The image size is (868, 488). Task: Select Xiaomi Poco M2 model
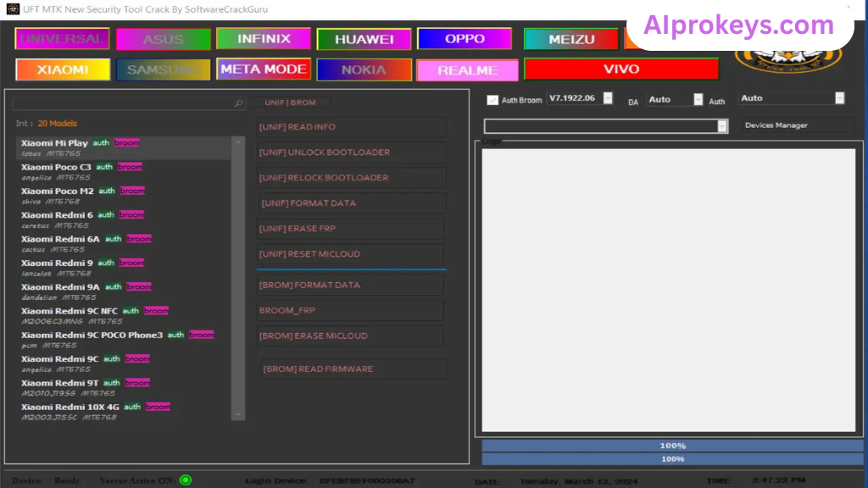(x=123, y=196)
